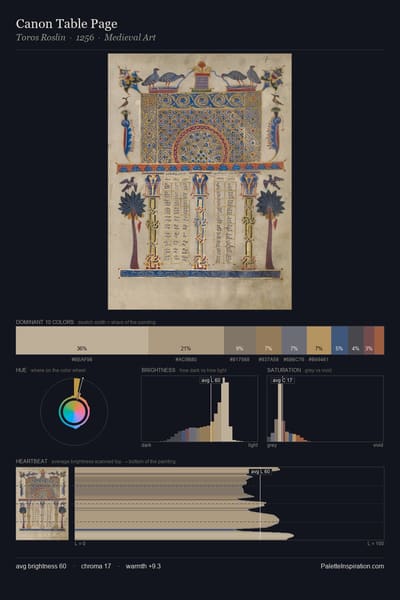Viewport: 400px width, 600px height.
Task: Click the 'avg L 60' brightness marker label
Action: 211,380
